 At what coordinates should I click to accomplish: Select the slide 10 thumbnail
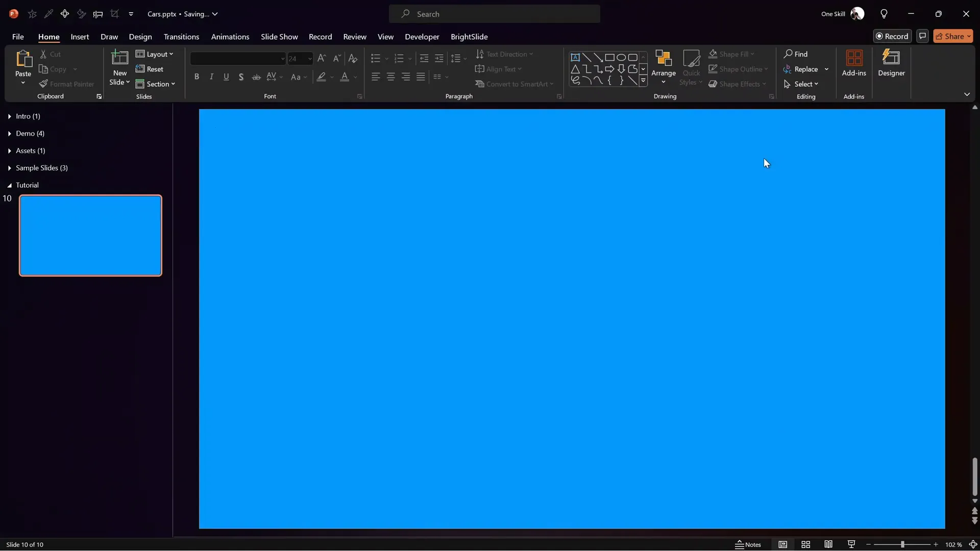click(90, 235)
